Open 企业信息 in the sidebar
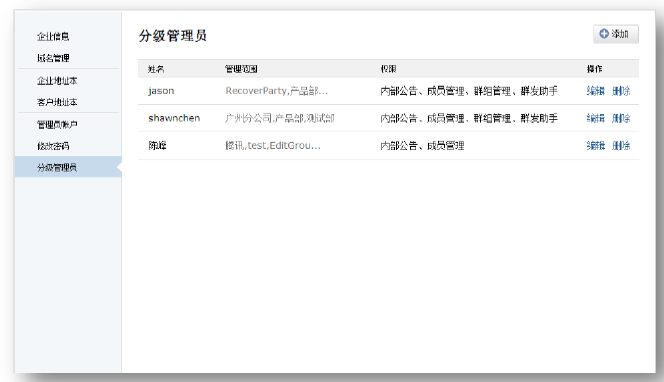The height and width of the screenshot is (382, 664). click(53, 36)
